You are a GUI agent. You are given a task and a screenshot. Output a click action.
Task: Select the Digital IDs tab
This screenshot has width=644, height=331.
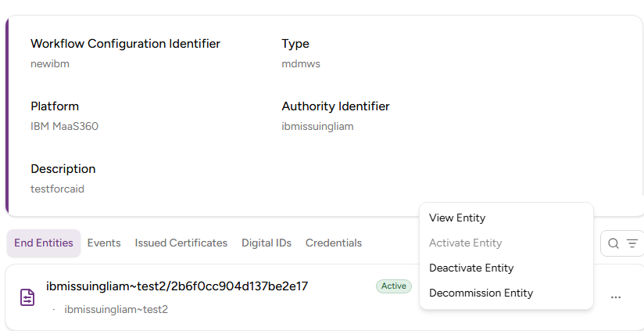coord(266,243)
